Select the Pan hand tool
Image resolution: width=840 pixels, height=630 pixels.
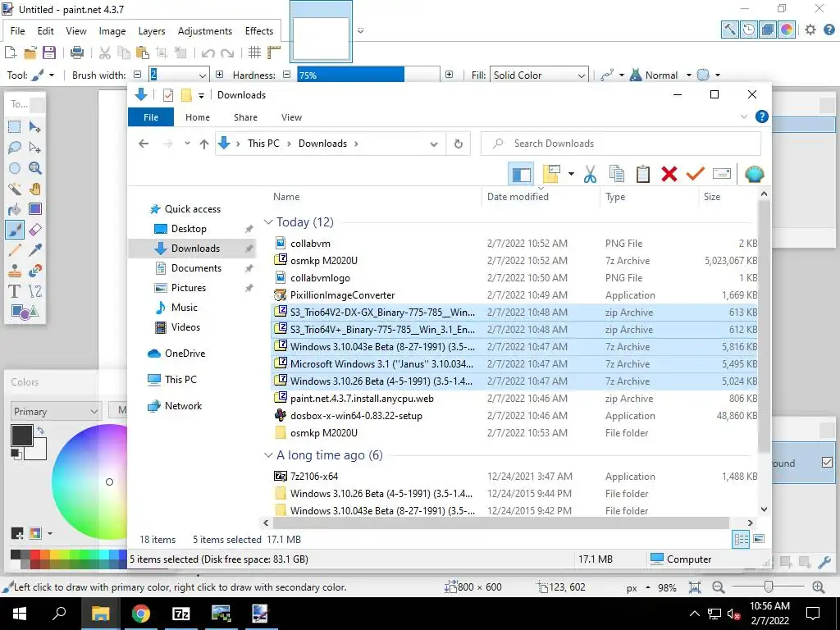pyautogui.click(x=34, y=189)
